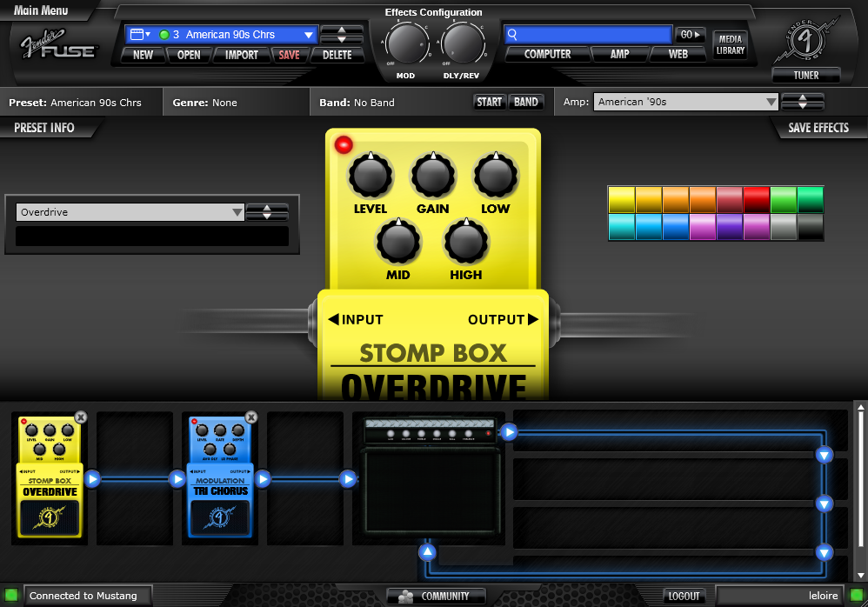Choose the yellow pedal color swatch
Viewport: 868px width, 607px height.
pyautogui.click(x=622, y=200)
